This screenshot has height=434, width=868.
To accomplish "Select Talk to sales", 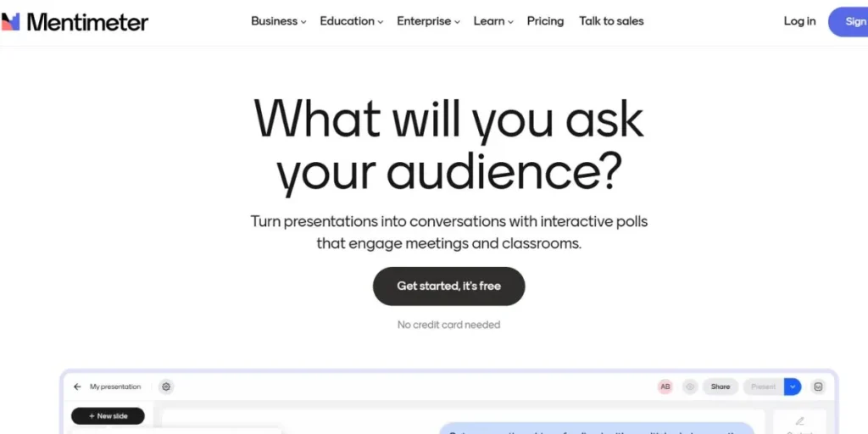I will pyautogui.click(x=611, y=21).
